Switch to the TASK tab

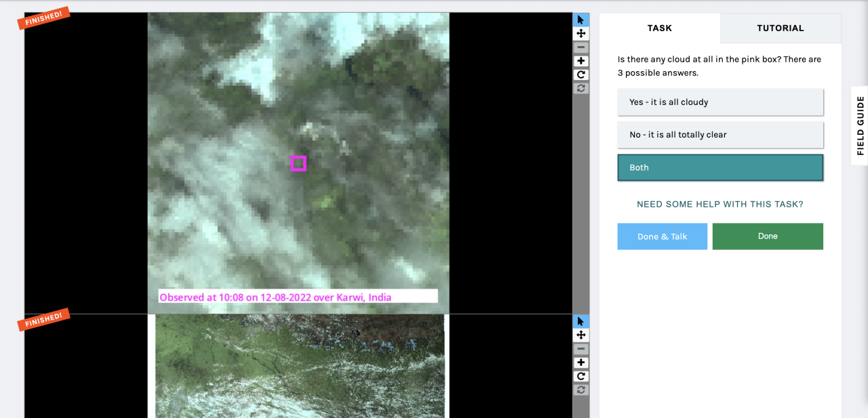pyautogui.click(x=660, y=28)
